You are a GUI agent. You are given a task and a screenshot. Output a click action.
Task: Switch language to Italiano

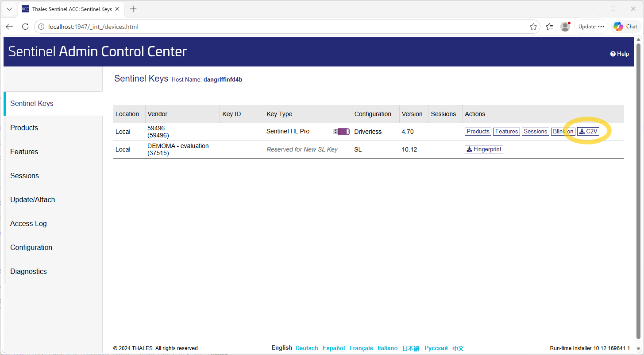coord(388,348)
